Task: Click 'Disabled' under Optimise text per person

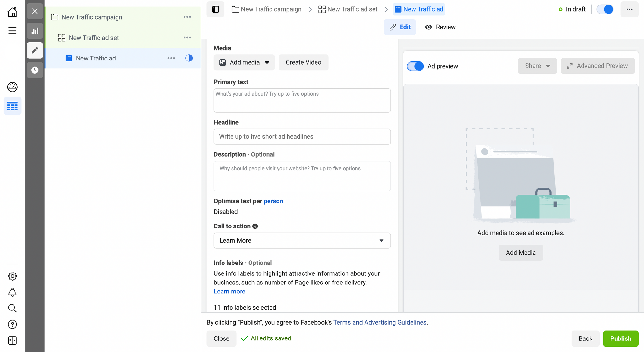Action: coord(226,212)
